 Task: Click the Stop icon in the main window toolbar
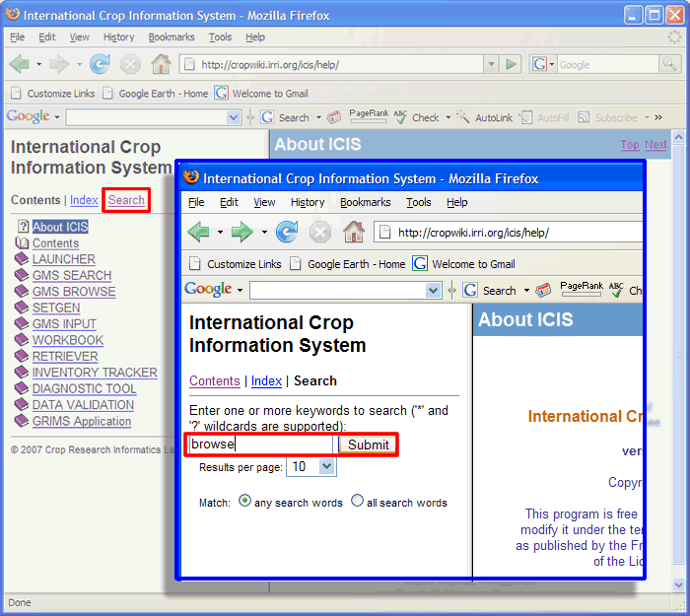click(130, 65)
